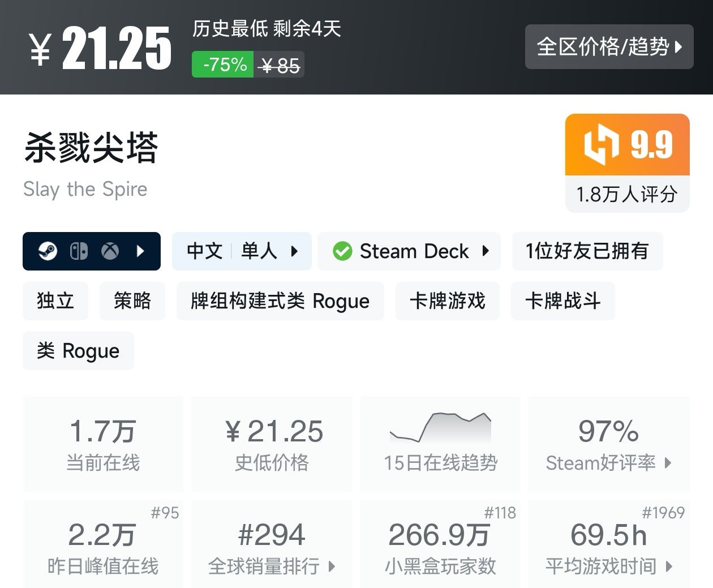713x588 pixels.
Task: Select the Nintendo Switch platform icon
Action: click(x=79, y=251)
